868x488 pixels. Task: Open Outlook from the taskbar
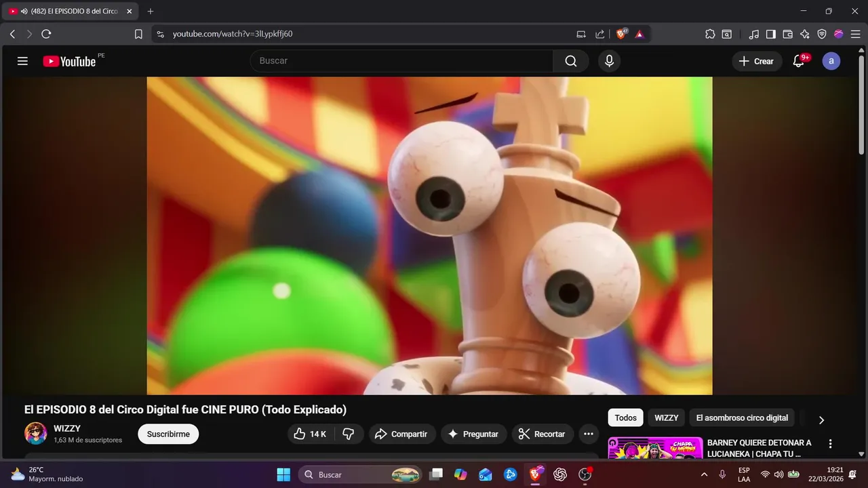click(486, 474)
